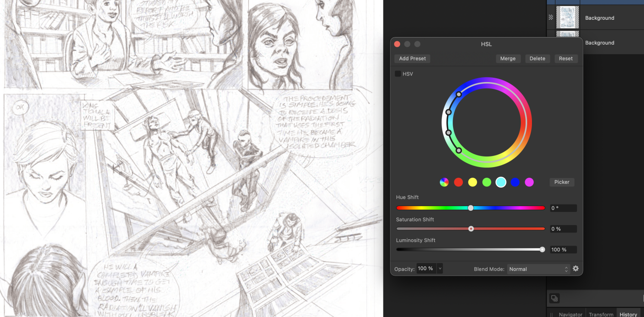Click the "Blend Mode:" label
Viewport: 644px width, 317px height.
coord(489,269)
